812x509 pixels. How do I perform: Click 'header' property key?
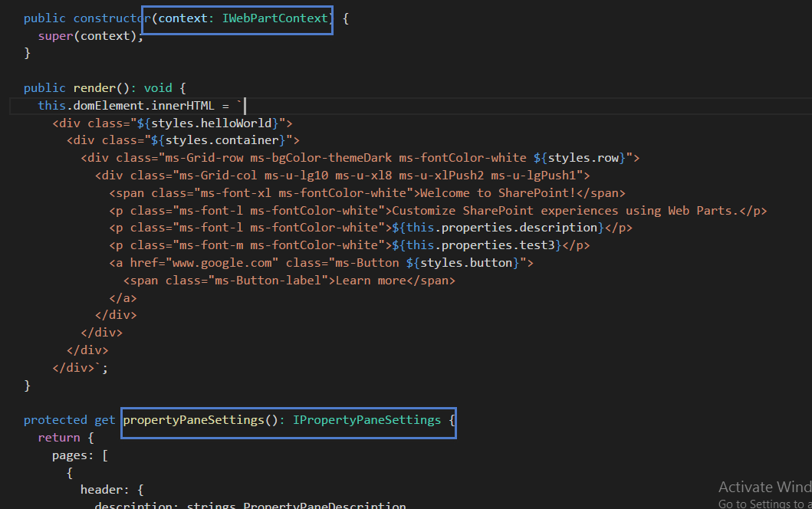(x=101, y=490)
